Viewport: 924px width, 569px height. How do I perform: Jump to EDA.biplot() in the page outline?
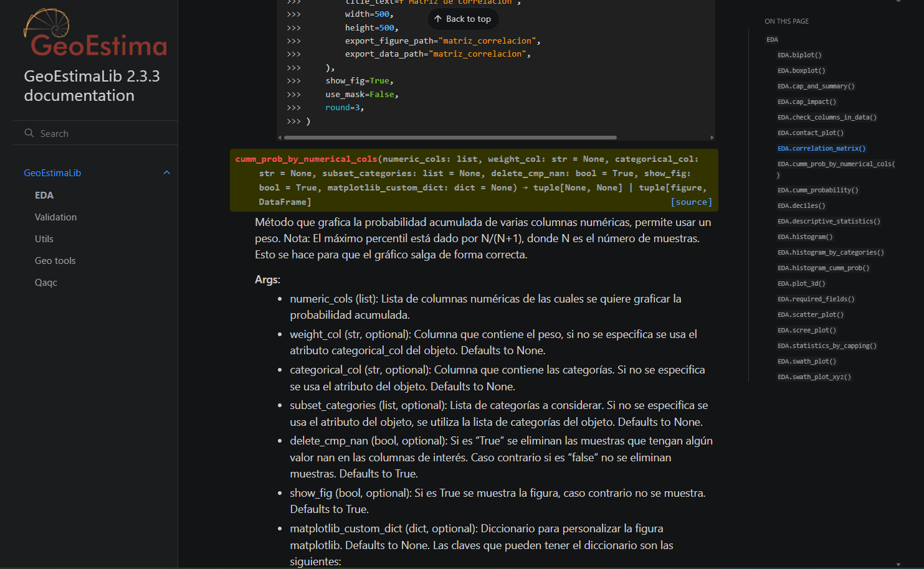coord(799,55)
